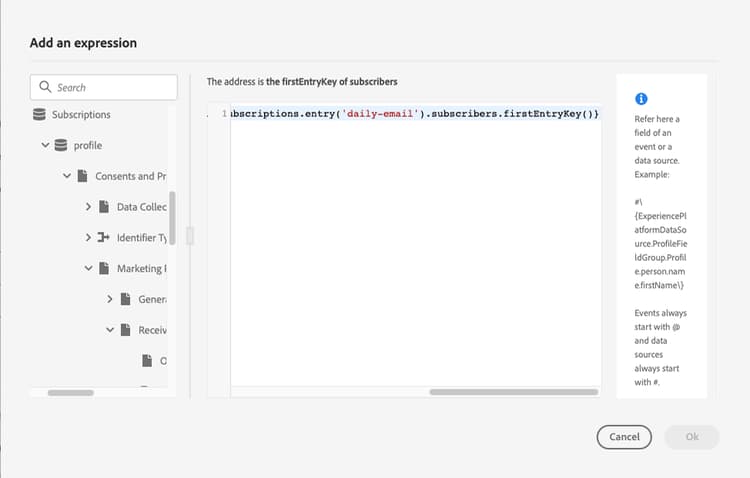Click the expression code line in editor
The height and width of the screenshot is (478, 750).
click(x=414, y=114)
